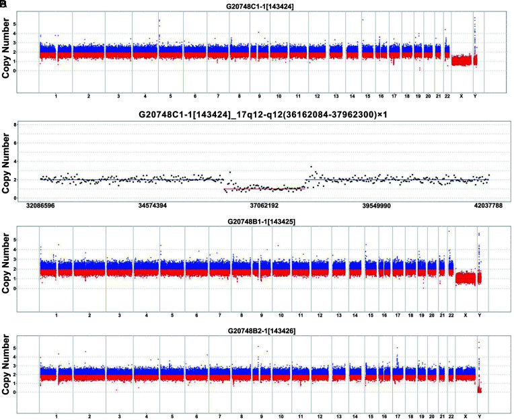Click chromosome label 9 in G20748C1-1 genome plot
Viewport: 514px width, 420px height.
(x=259, y=96)
